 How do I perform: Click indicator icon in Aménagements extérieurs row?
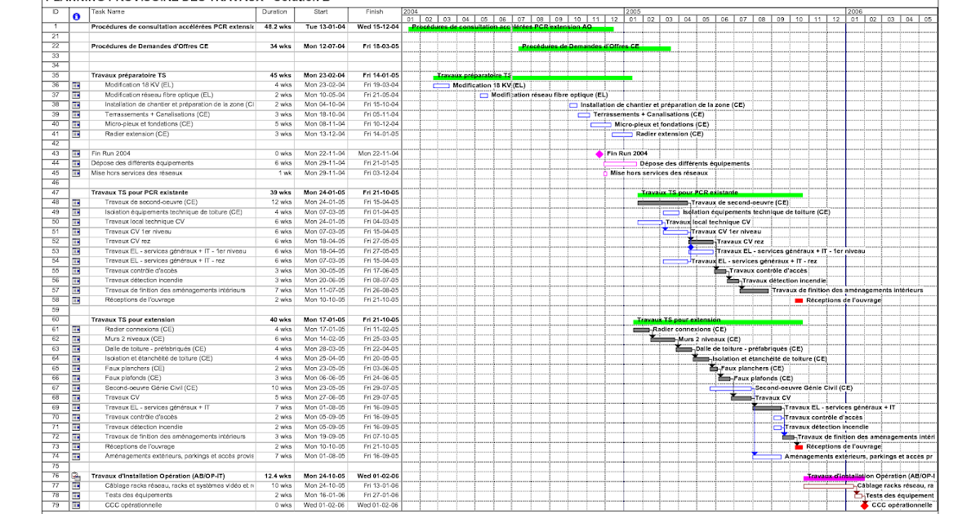(77, 457)
